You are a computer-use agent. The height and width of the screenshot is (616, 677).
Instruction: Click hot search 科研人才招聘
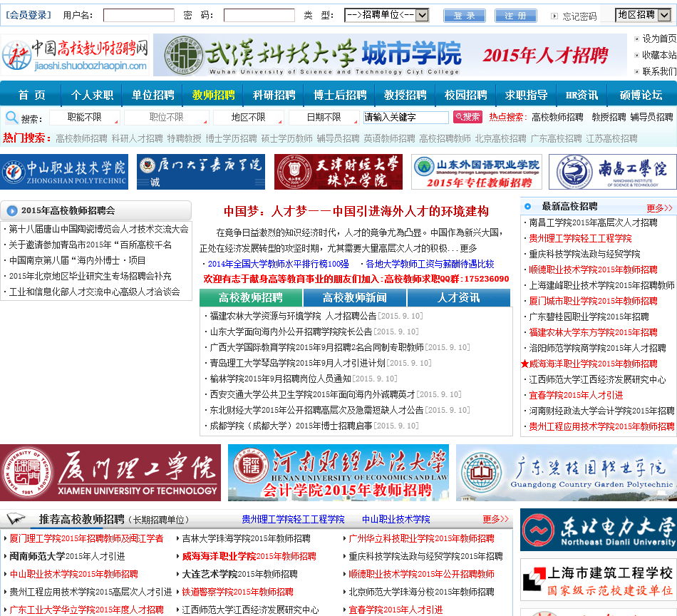click(138, 138)
